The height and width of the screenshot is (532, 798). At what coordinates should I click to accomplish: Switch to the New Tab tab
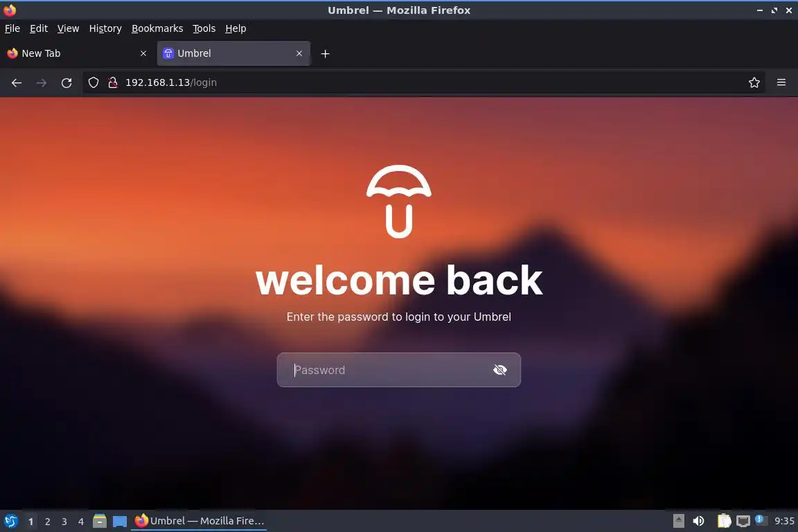pos(78,53)
